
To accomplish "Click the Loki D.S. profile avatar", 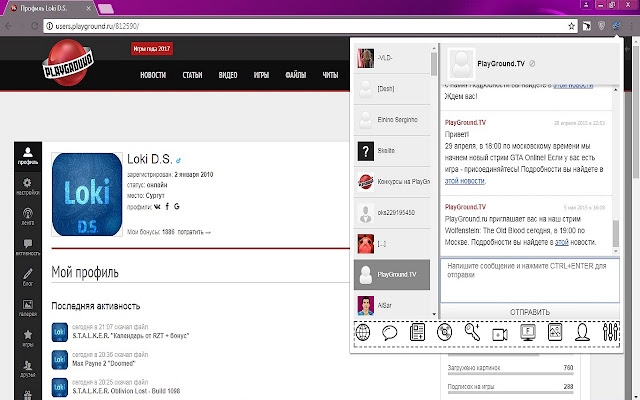I will pos(87,194).
